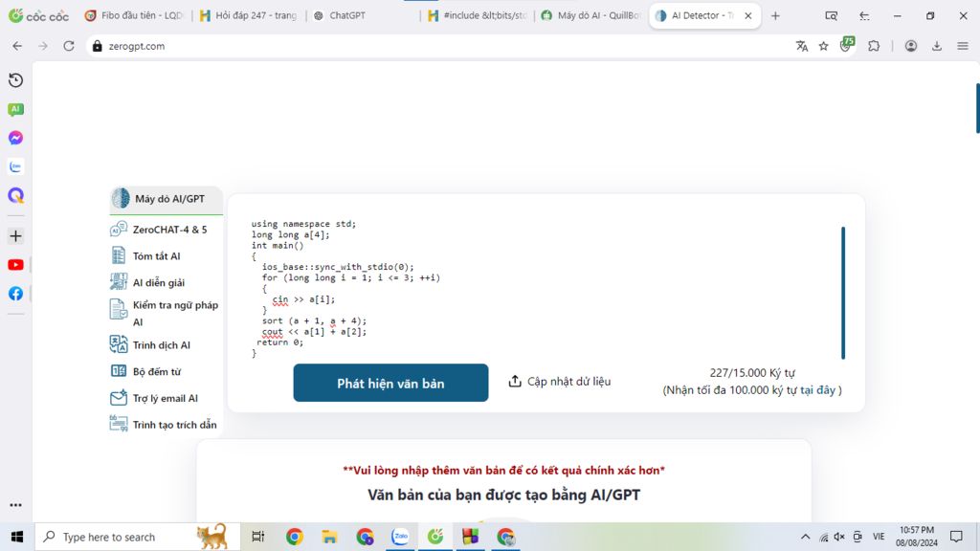Switch the VIE input language

point(879,537)
